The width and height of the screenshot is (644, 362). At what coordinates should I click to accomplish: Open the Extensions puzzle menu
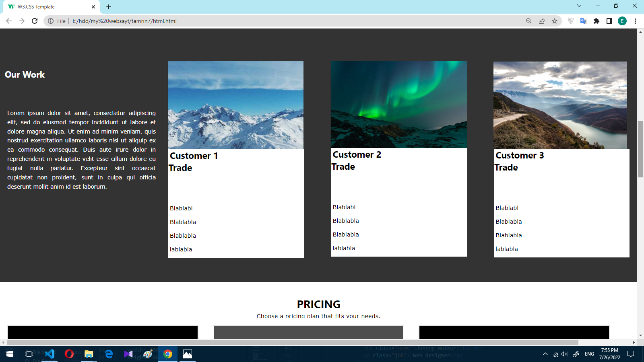click(x=597, y=21)
